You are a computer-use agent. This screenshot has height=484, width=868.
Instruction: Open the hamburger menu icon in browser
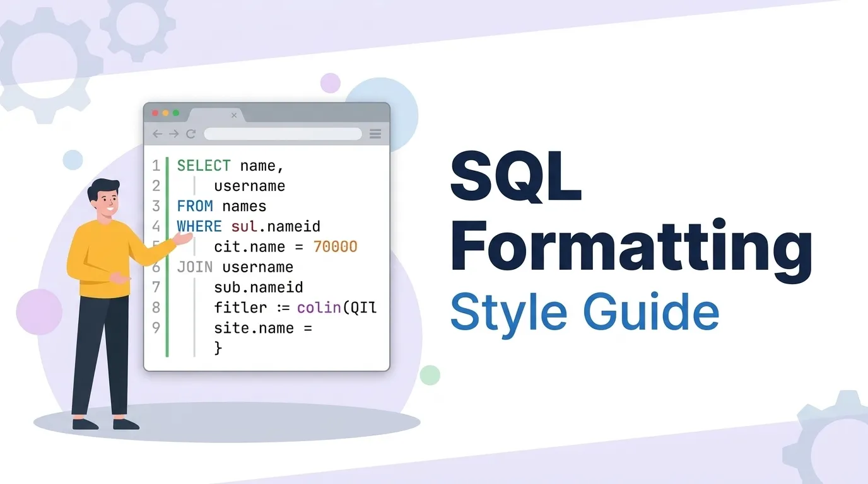click(x=375, y=134)
